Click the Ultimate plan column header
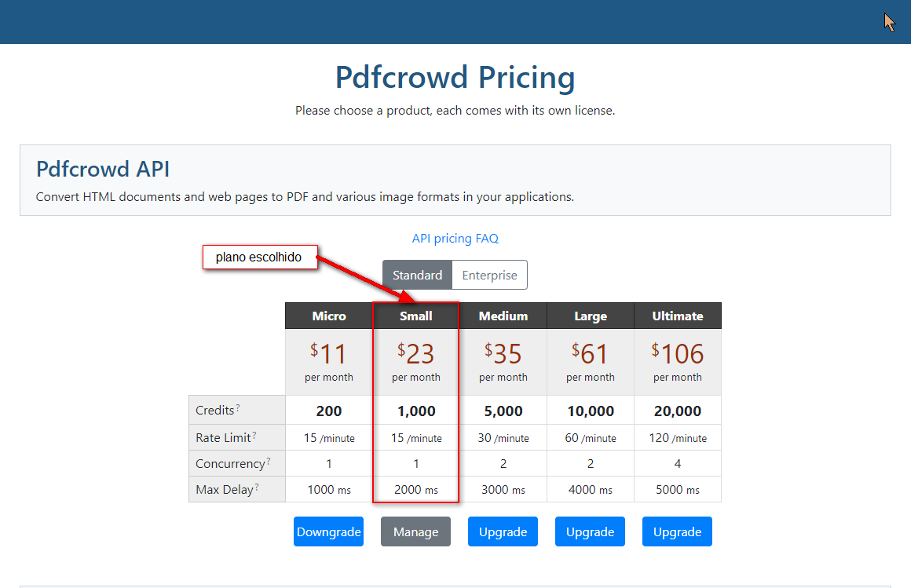 [677, 316]
